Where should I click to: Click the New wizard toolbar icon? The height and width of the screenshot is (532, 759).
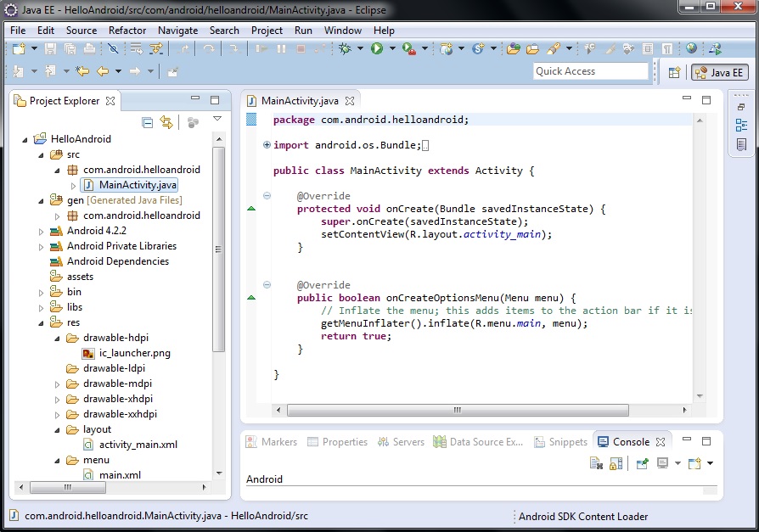pyautogui.click(x=19, y=48)
